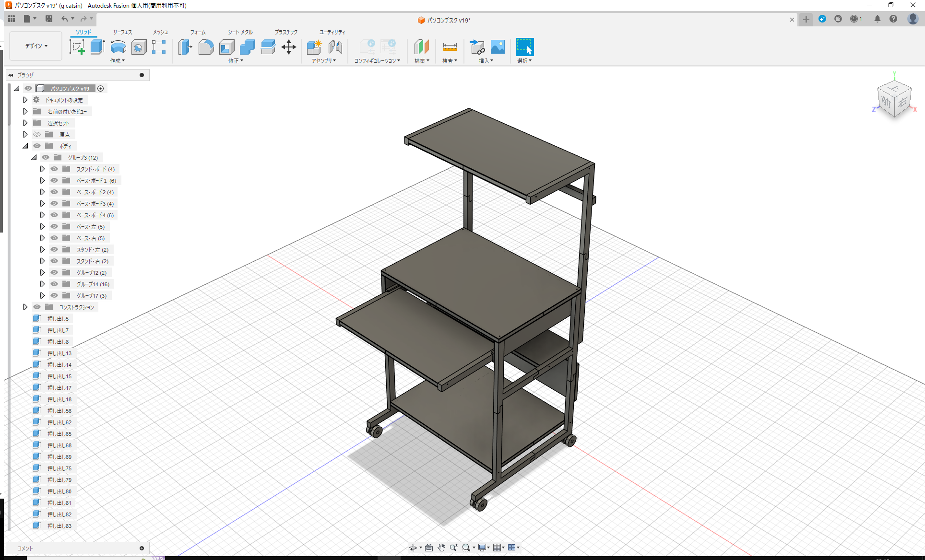Open the フィレット (Fillet) tool
Image resolution: width=925 pixels, height=560 pixels.
point(206,47)
